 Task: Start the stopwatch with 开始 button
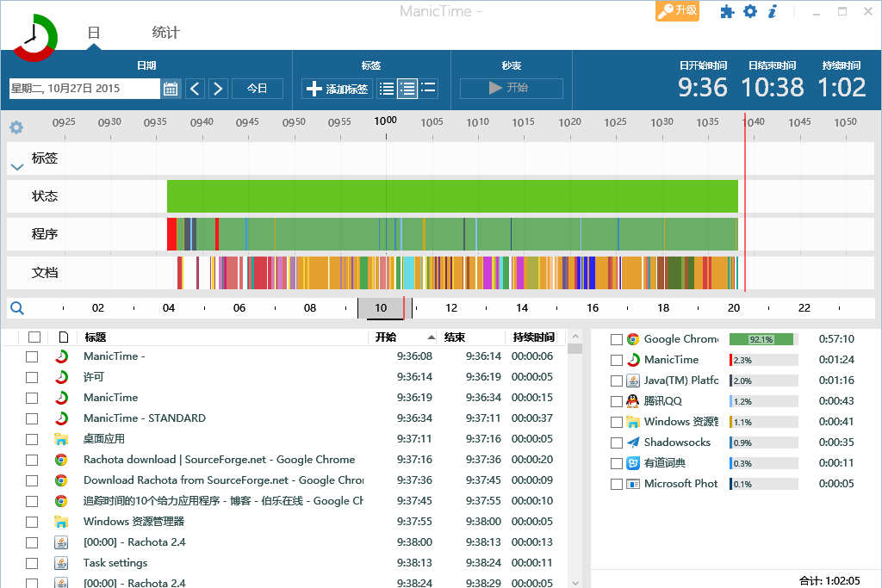[512, 89]
